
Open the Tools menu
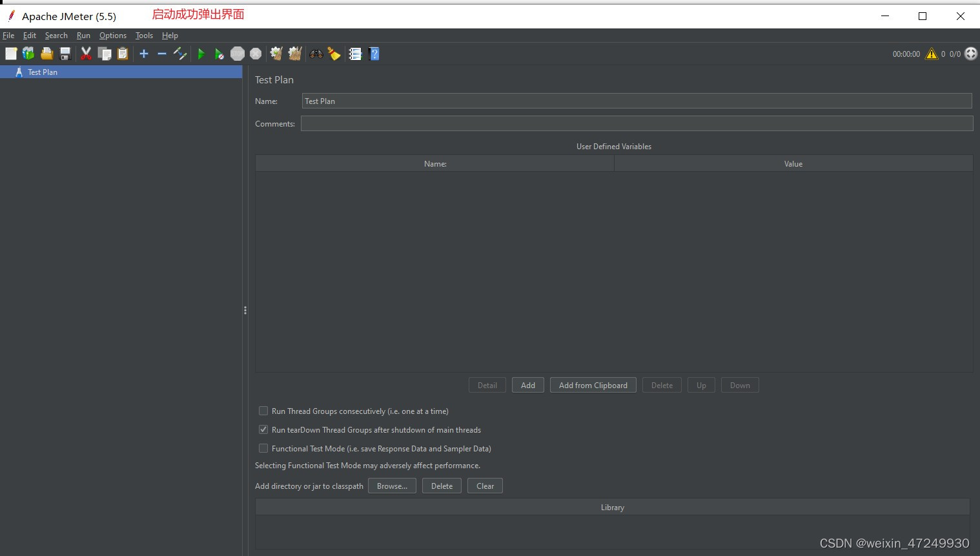click(144, 36)
